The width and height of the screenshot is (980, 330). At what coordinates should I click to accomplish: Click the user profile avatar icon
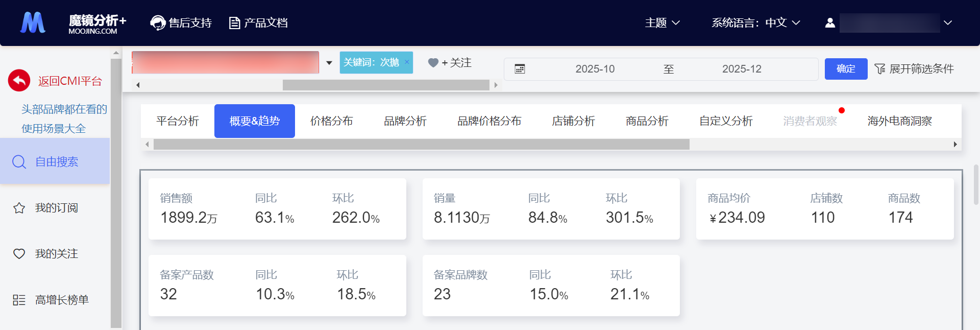pyautogui.click(x=830, y=23)
